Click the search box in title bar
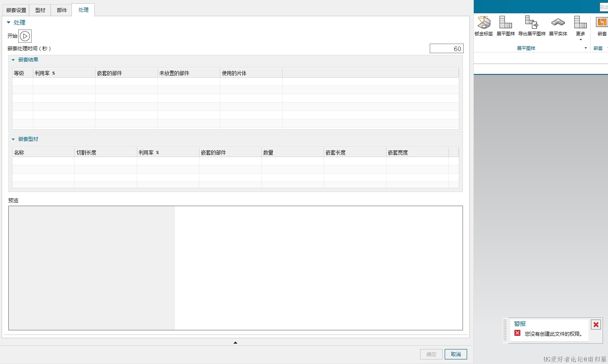 pyautogui.click(x=603, y=7)
